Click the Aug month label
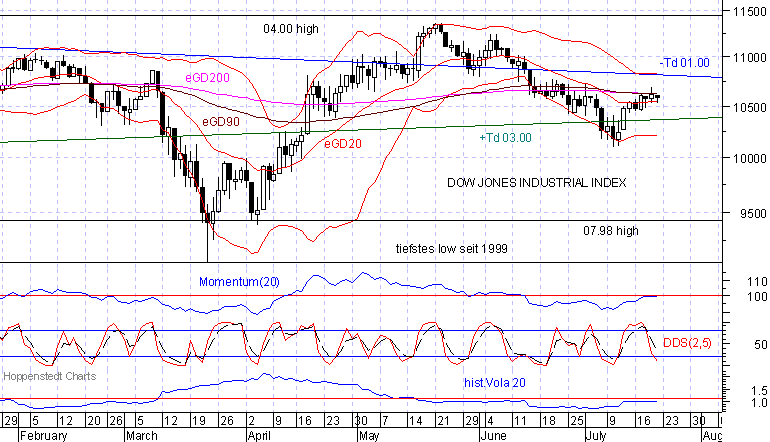This screenshot has height=442, width=770. (713, 436)
